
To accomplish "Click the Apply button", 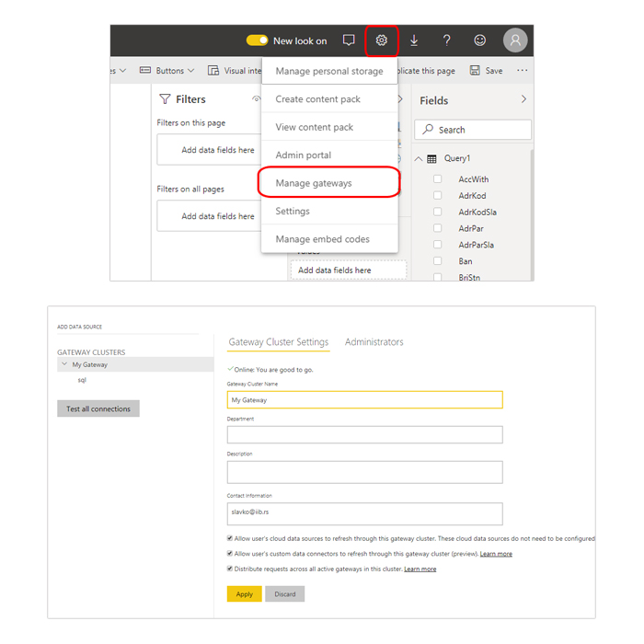I will (x=244, y=594).
